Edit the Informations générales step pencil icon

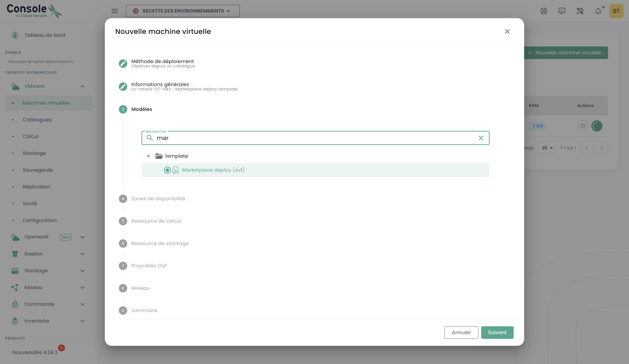pyautogui.click(x=123, y=87)
